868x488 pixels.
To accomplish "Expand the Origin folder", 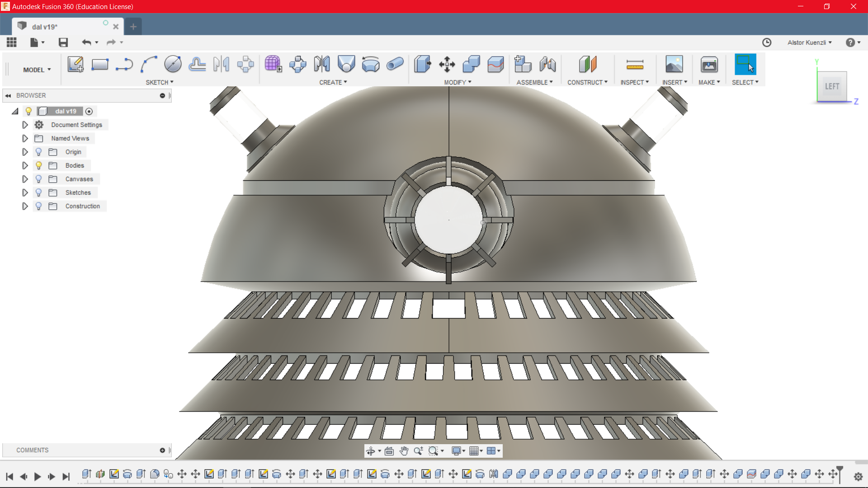I will tap(25, 152).
